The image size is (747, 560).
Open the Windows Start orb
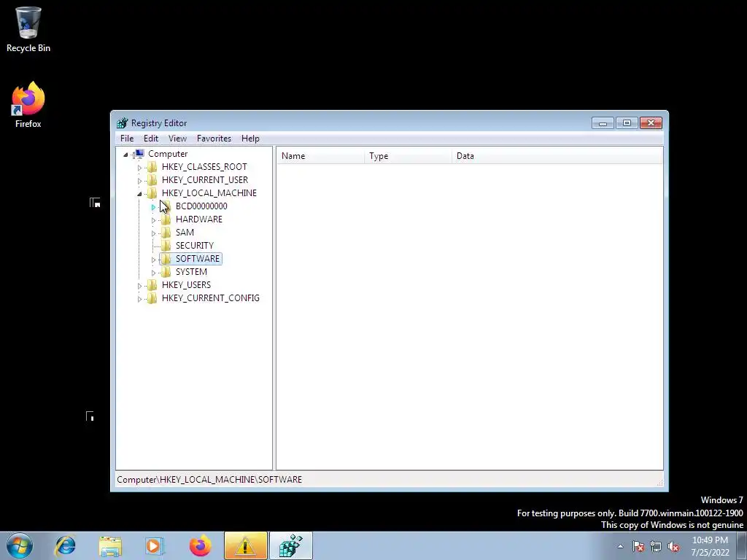20,545
